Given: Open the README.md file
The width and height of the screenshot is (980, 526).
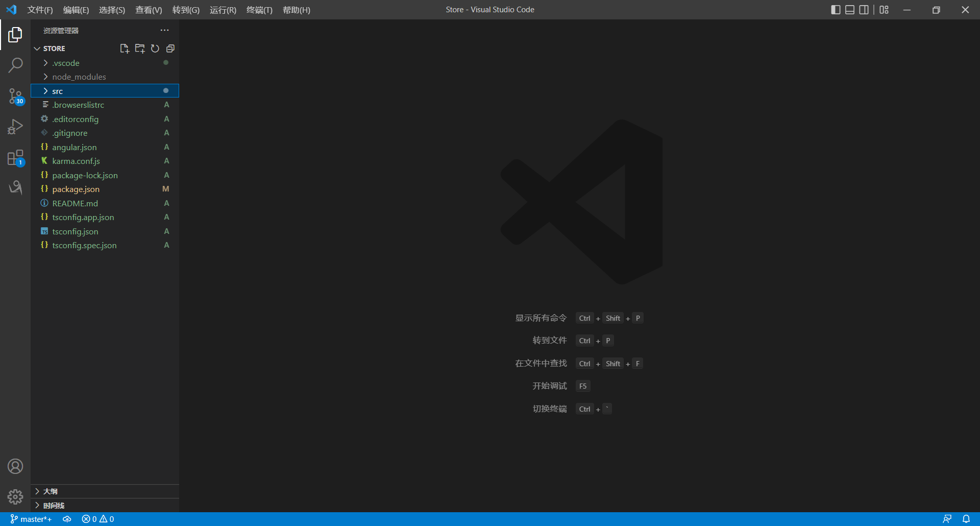Looking at the screenshot, I should click(x=105, y=203).
